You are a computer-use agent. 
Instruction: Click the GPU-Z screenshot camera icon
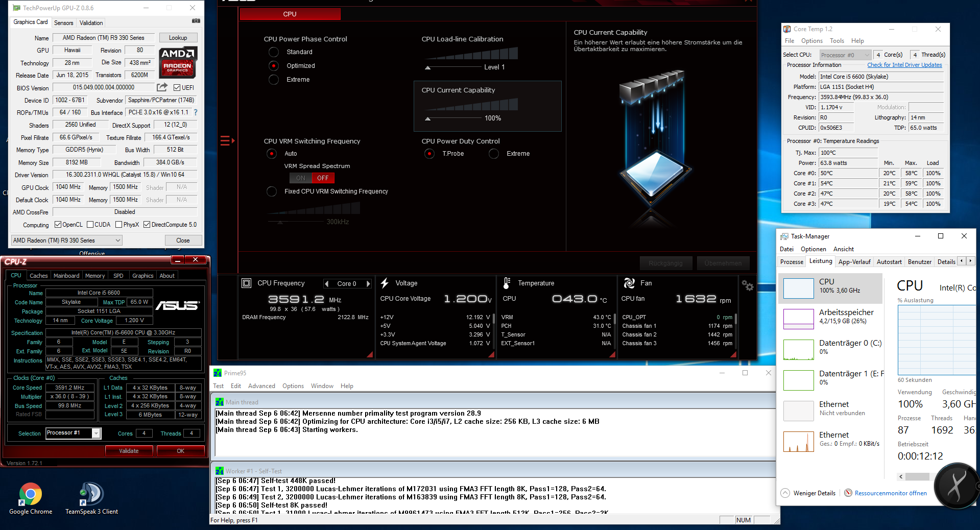point(196,21)
